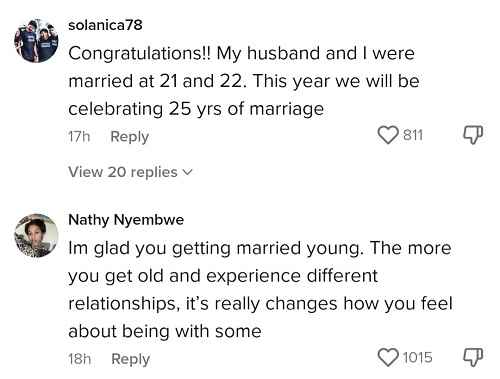Click the 18h timestamp

[80, 359]
